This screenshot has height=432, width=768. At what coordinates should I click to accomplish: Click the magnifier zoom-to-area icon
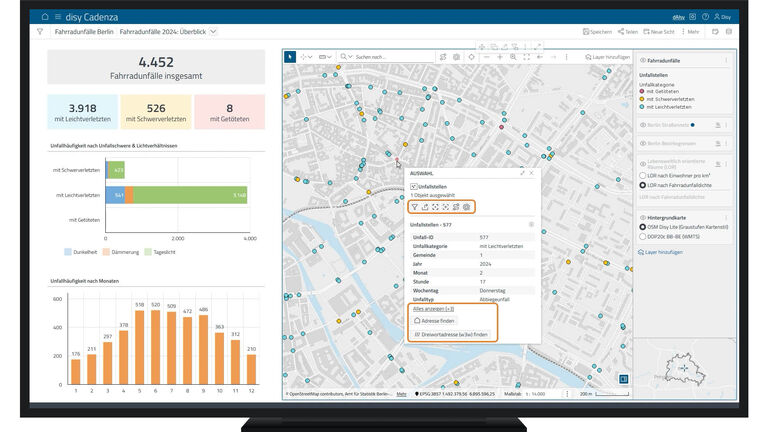(513, 57)
